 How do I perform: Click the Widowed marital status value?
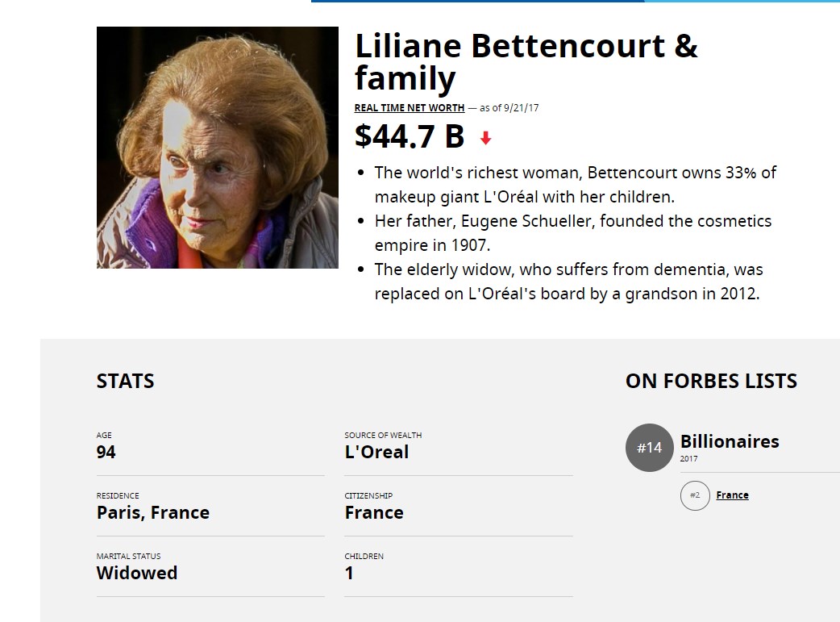137,574
